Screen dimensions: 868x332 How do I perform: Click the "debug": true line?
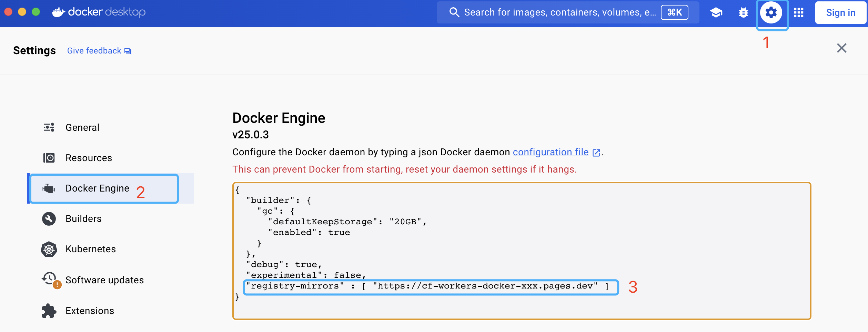tap(284, 265)
